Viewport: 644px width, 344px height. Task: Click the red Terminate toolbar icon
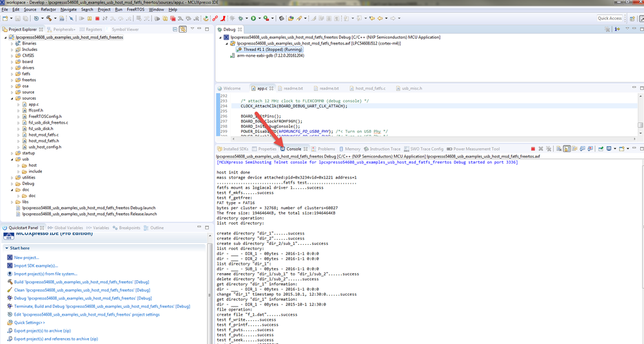97,18
